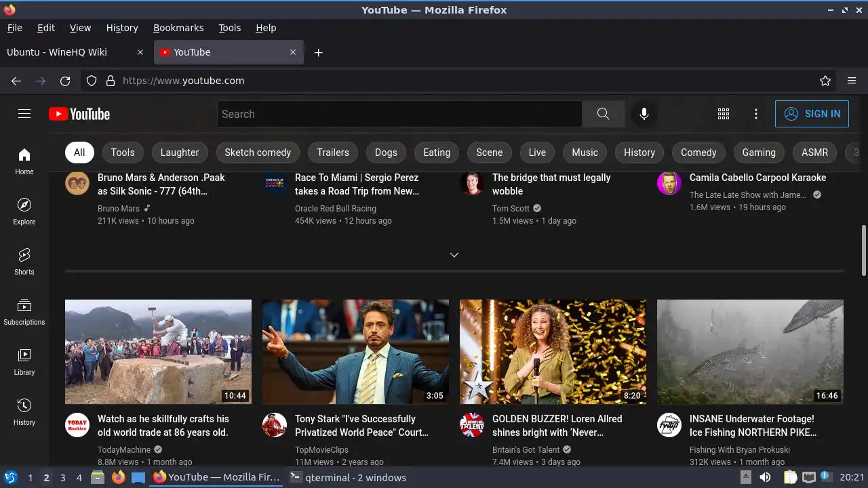Open Shorts in YouTube sidebar

[x=24, y=262]
